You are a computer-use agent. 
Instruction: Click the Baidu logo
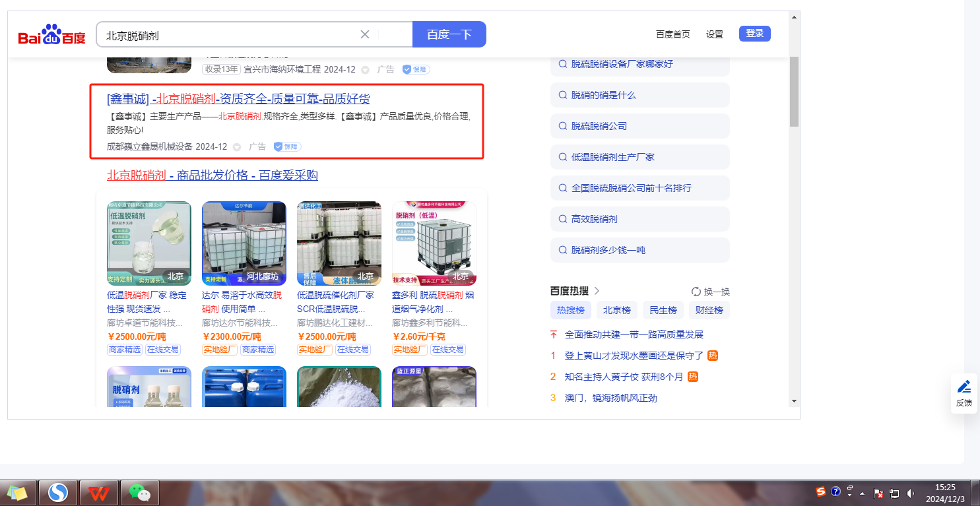point(51,34)
